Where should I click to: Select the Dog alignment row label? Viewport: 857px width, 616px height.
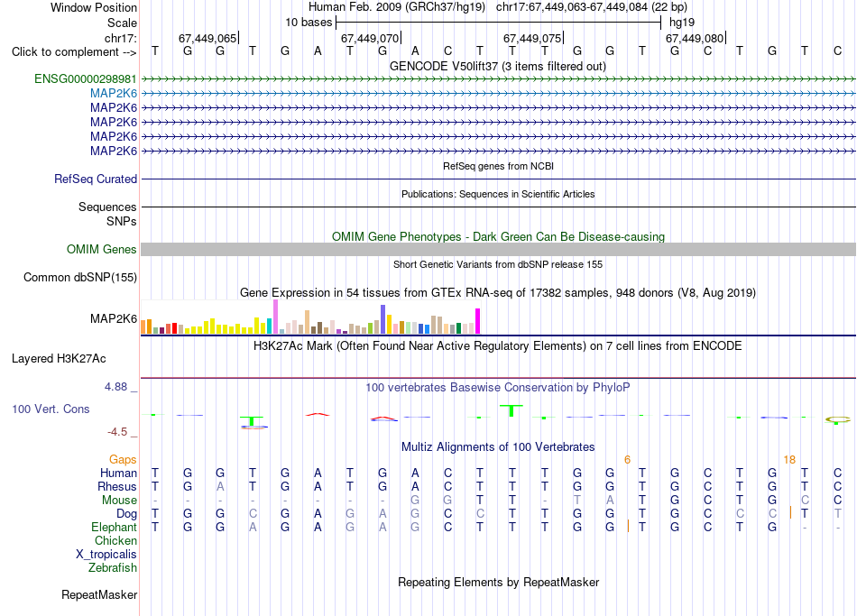[127, 514]
